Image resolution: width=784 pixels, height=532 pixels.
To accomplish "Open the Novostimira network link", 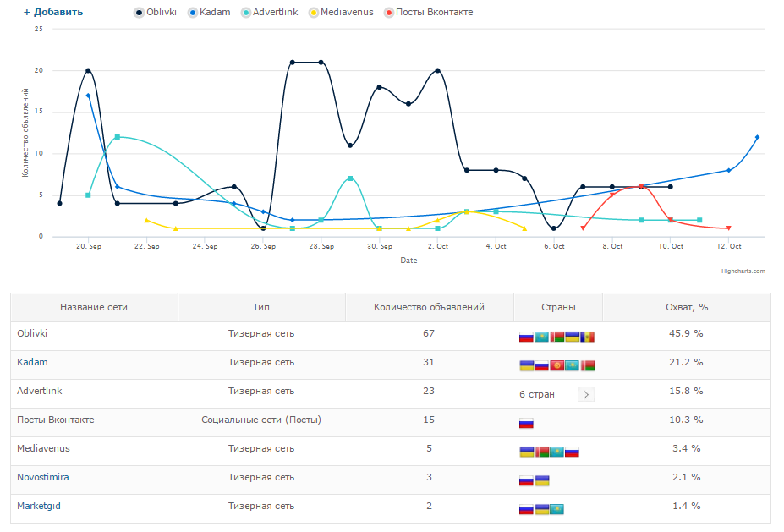I will (43, 477).
